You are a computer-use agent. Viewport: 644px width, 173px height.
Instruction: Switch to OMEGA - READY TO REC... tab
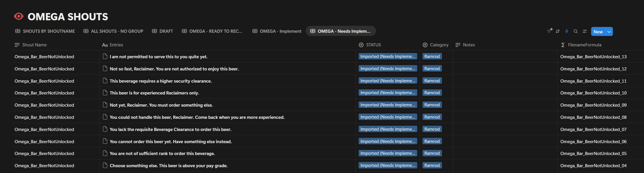click(x=212, y=31)
